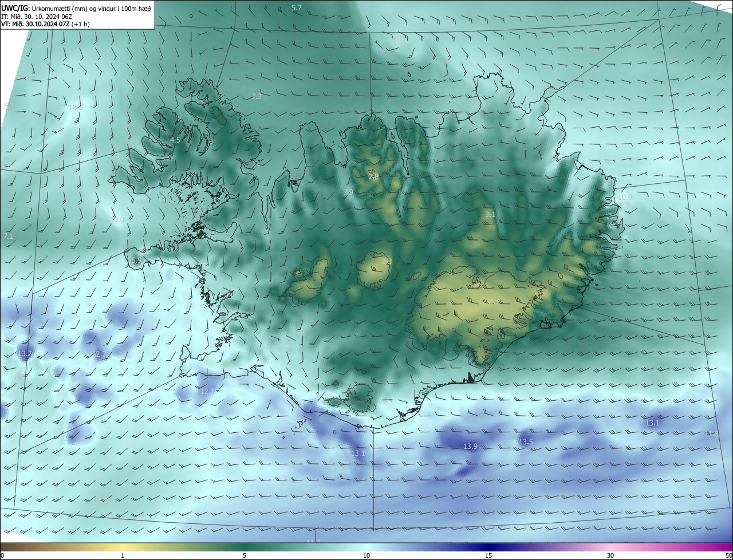This screenshot has width=733, height=560.
Task: Select the 5.7 value label
Action: coord(296,7)
